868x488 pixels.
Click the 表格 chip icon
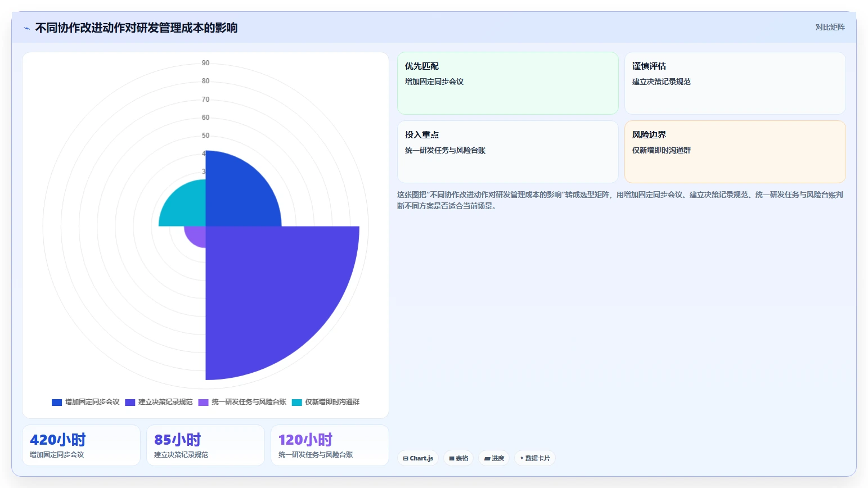[452, 459]
